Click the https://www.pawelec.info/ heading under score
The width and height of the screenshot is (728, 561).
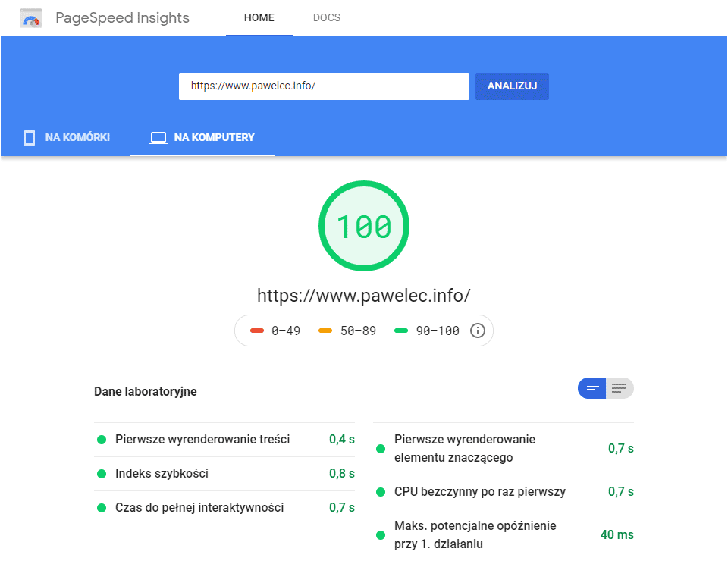[x=364, y=296]
